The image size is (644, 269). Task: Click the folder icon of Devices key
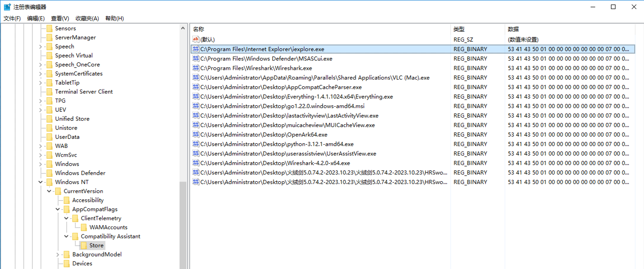tap(67, 264)
